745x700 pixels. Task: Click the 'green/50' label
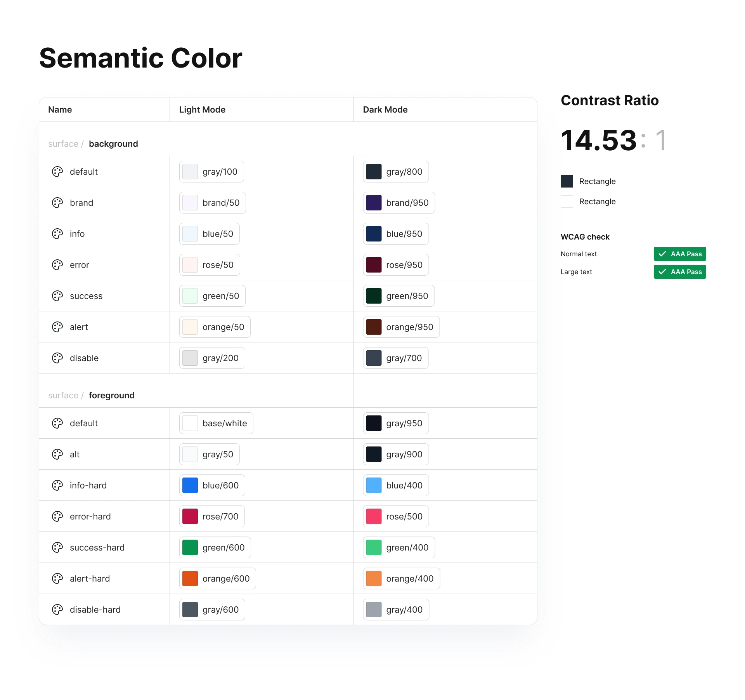click(x=221, y=296)
